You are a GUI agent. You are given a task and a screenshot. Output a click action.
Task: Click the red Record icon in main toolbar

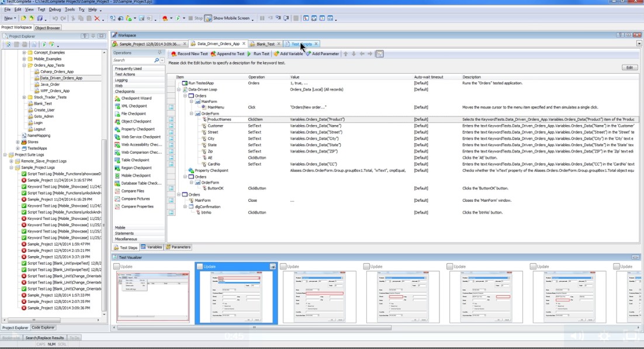(x=165, y=19)
